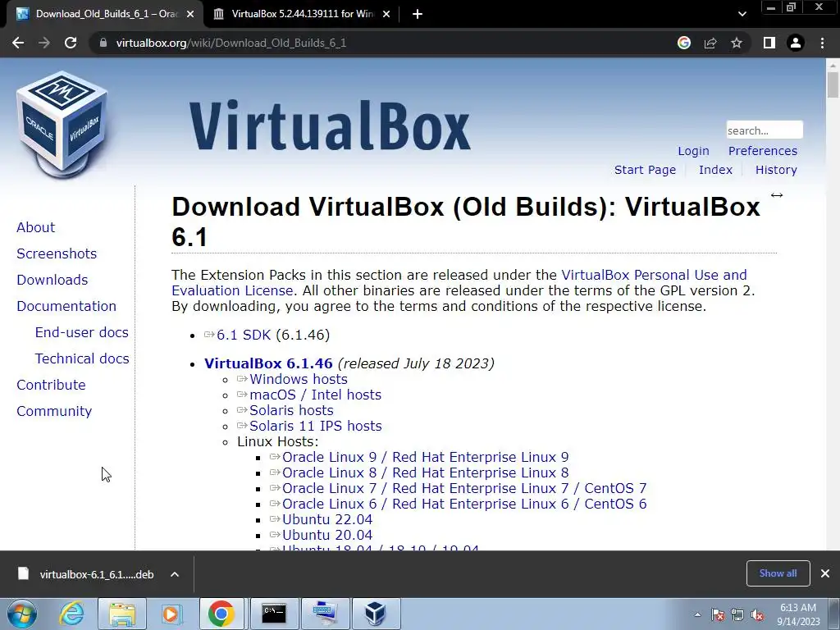840x630 pixels.
Task: Switch to the VirtualBox 5.2.44.139111 tab
Action: (x=302, y=14)
